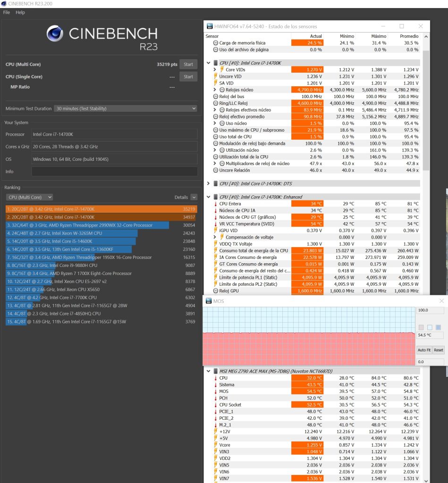The height and width of the screenshot is (483, 448).
Task: Click the clock icon beside Reloj del bus
Action: 216,96
